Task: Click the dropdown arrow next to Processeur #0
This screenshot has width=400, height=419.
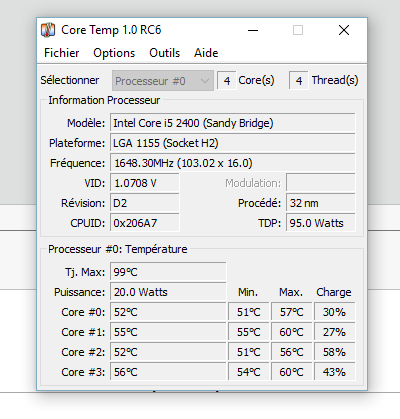Action: coord(205,81)
